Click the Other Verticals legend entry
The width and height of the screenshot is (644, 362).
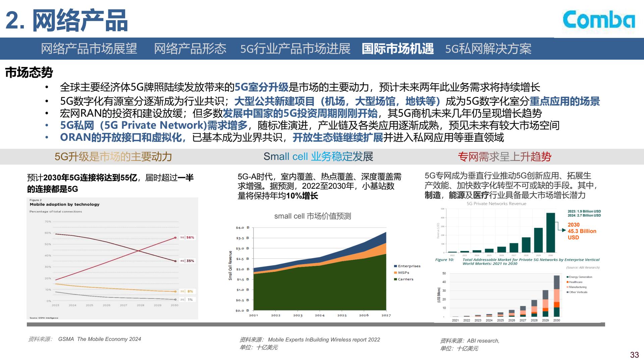coord(577,292)
